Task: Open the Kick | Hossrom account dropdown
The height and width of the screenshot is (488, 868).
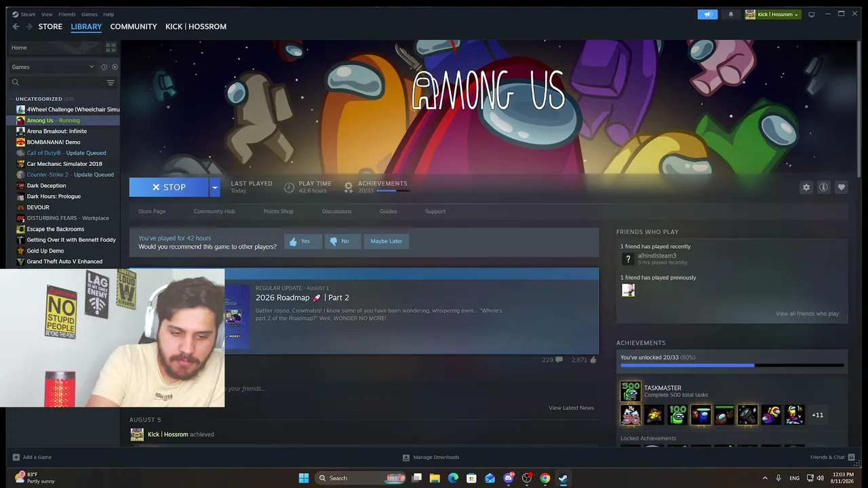Action: click(772, 14)
